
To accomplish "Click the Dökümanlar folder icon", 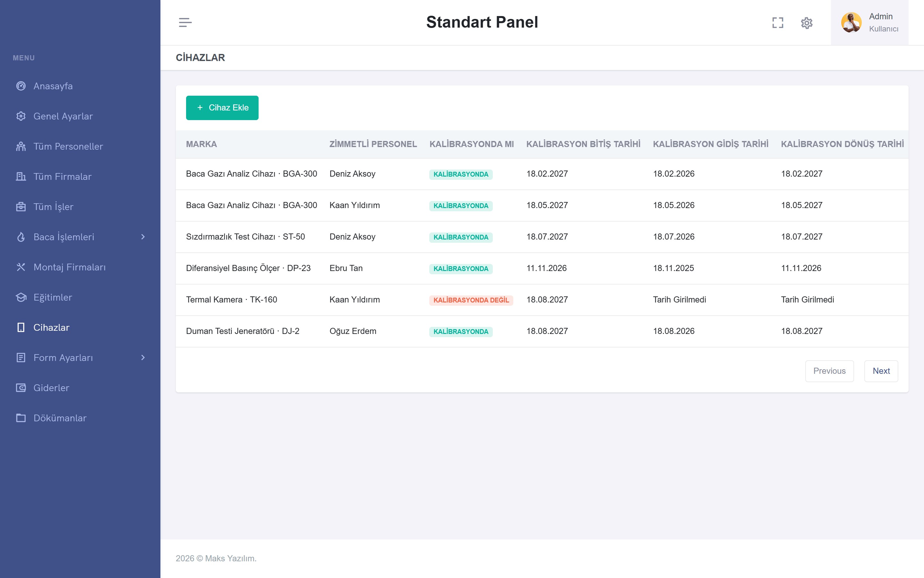I will click(x=21, y=418).
